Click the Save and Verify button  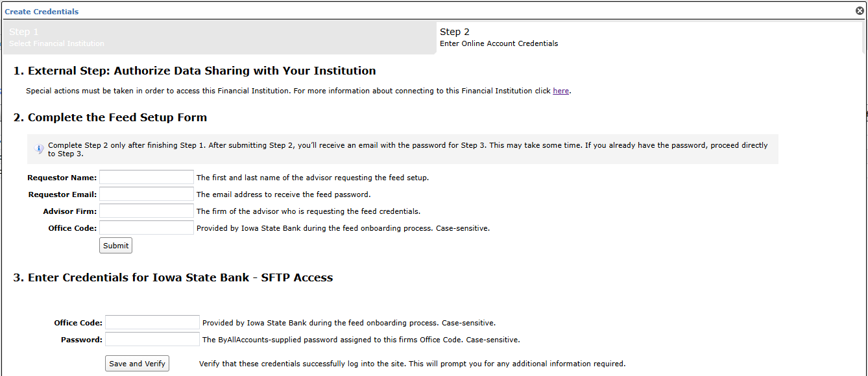click(137, 363)
